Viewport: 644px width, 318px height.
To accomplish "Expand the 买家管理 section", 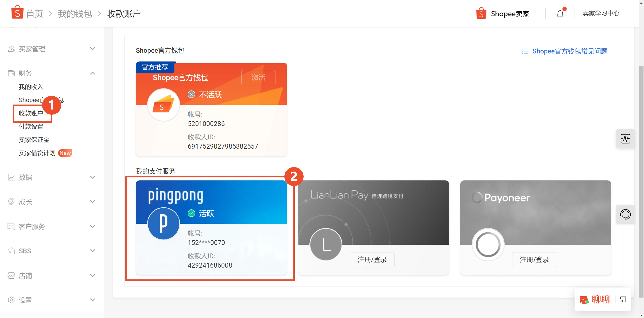I will (92, 49).
